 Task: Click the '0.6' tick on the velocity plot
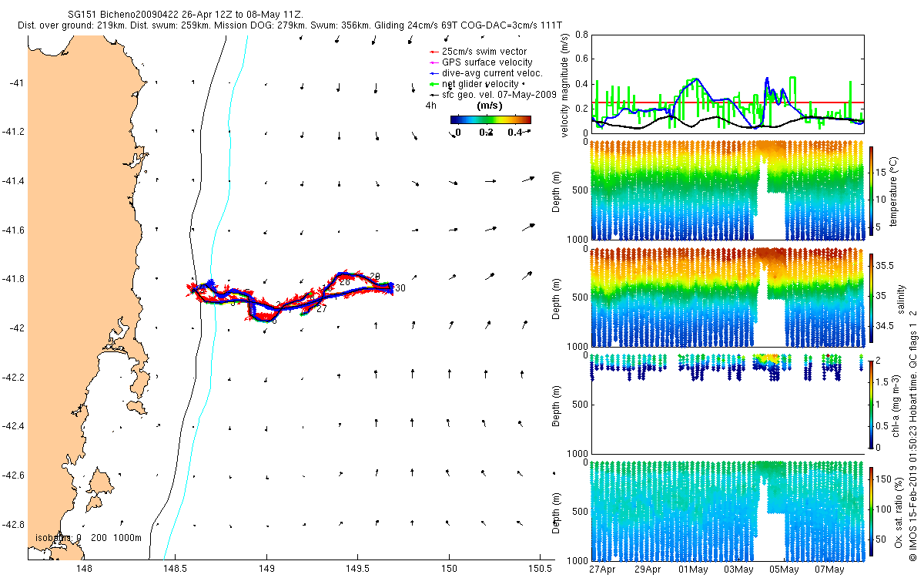coord(581,59)
